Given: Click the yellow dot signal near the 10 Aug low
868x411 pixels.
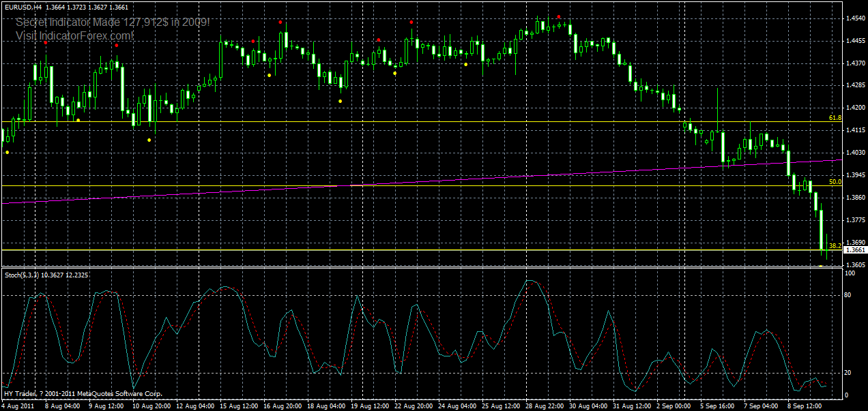Looking at the screenshot, I should 149,140.
